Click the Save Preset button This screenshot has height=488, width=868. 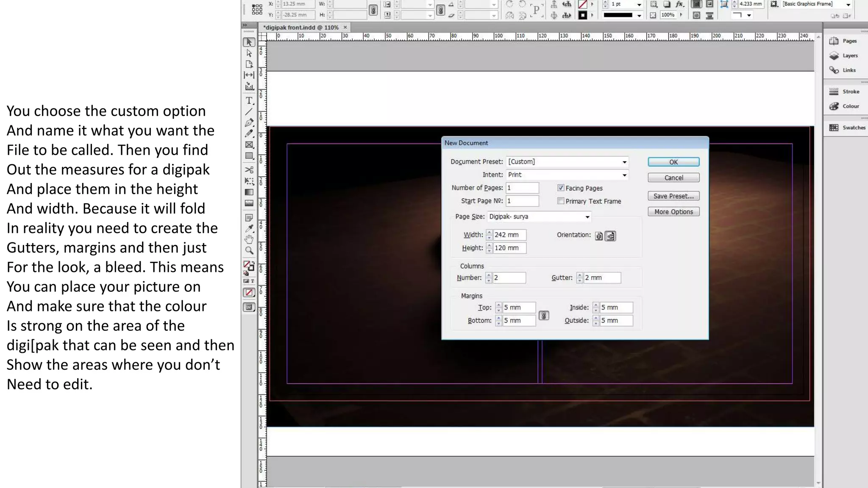(x=673, y=196)
